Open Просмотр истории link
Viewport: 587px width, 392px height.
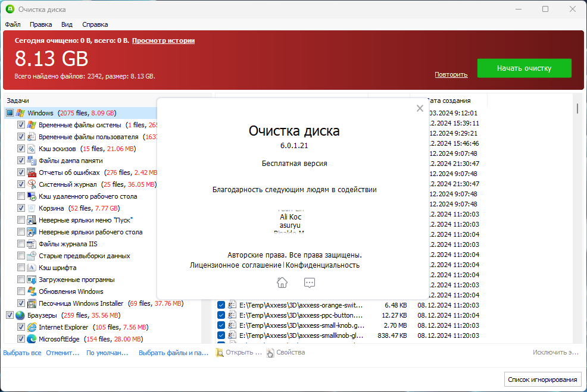click(x=163, y=40)
